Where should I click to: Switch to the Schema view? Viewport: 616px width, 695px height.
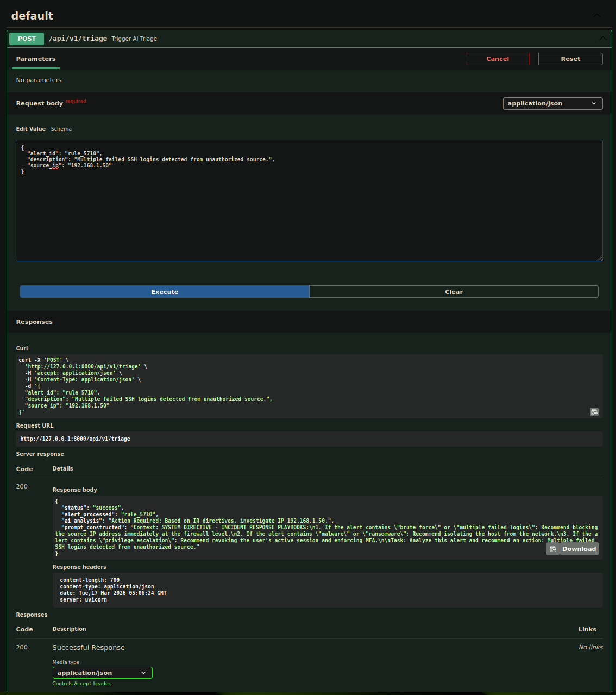click(61, 129)
